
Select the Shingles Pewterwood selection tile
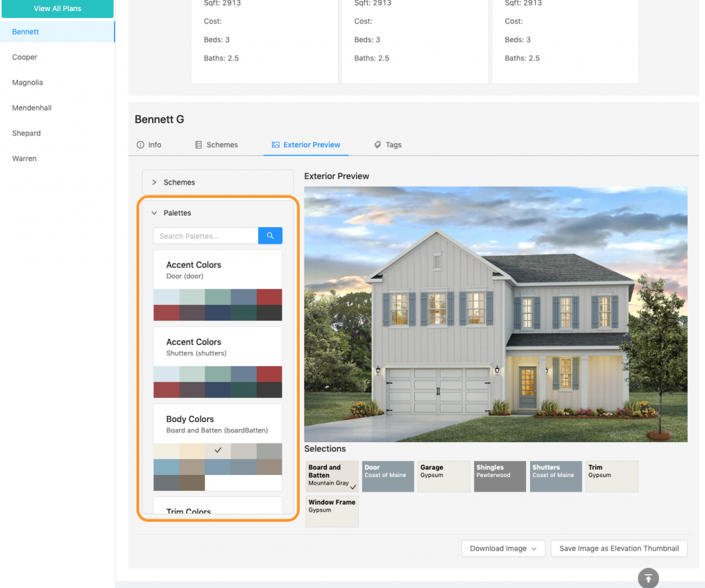(x=500, y=476)
